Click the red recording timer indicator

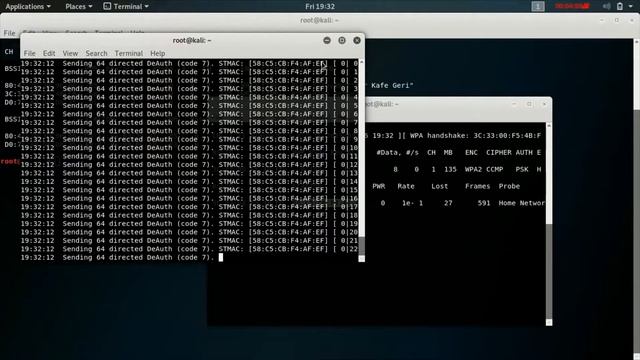coord(572,6)
